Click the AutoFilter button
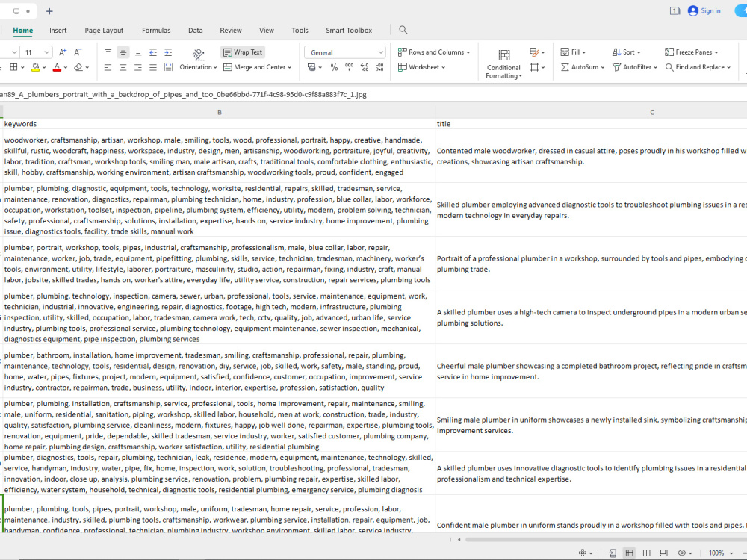The width and height of the screenshot is (747, 560). coord(634,67)
